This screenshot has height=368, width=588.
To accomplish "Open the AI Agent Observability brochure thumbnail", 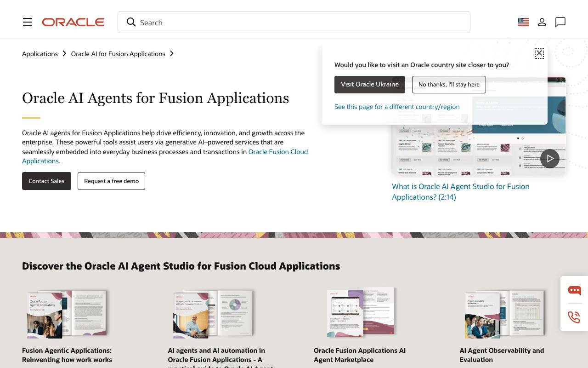I will [505, 313].
